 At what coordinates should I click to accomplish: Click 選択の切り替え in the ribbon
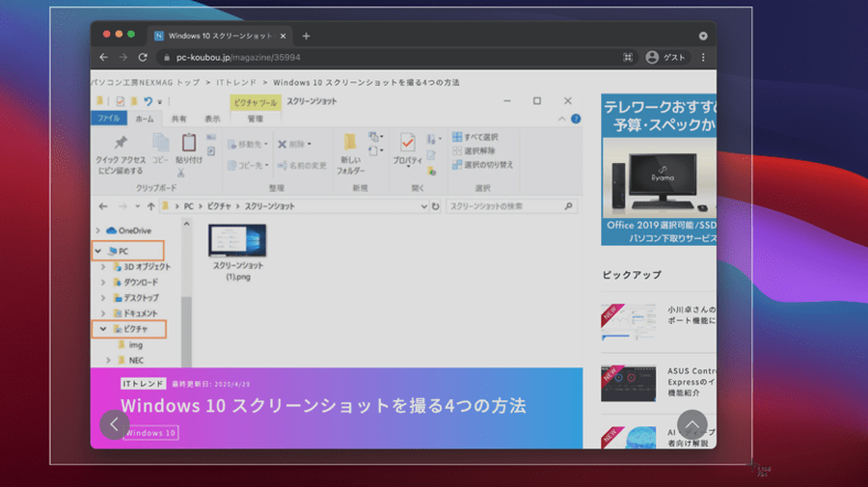coord(482,165)
